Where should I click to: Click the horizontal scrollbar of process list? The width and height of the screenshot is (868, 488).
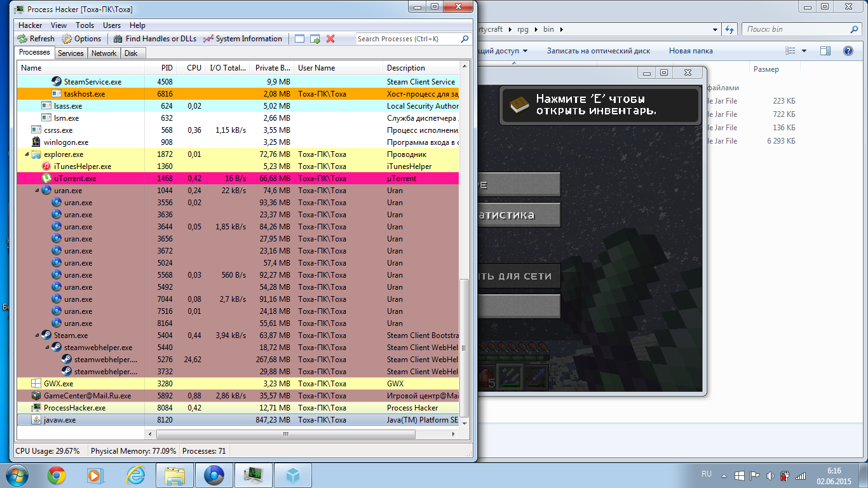coord(285,435)
